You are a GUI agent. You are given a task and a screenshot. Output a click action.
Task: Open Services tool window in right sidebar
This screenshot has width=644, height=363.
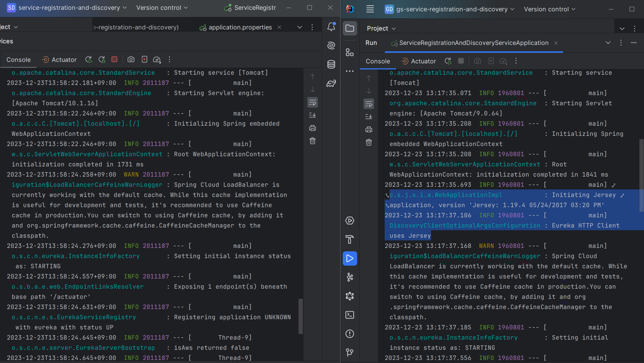350,221
